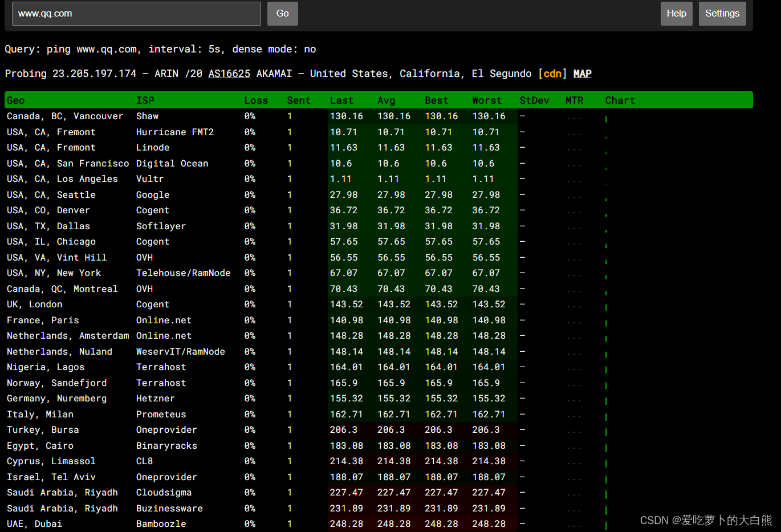
Task: Click the 'Telehouse/RamNode' ISP cell
Action: click(184, 273)
